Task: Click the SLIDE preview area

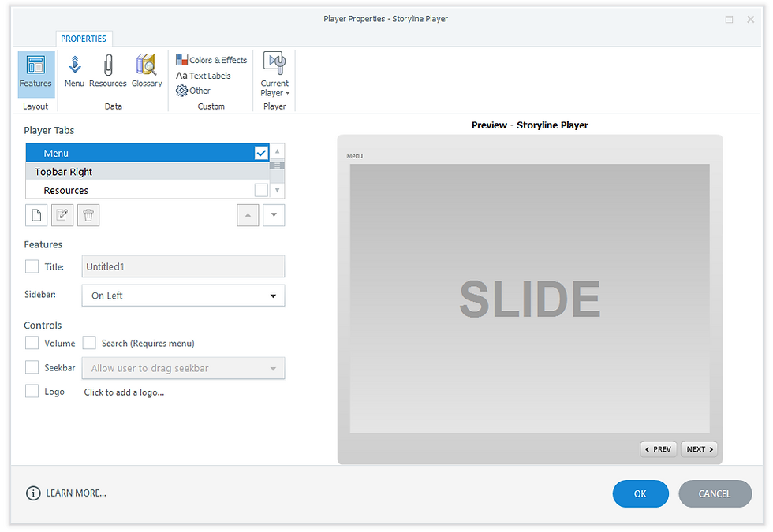Action: (530, 299)
